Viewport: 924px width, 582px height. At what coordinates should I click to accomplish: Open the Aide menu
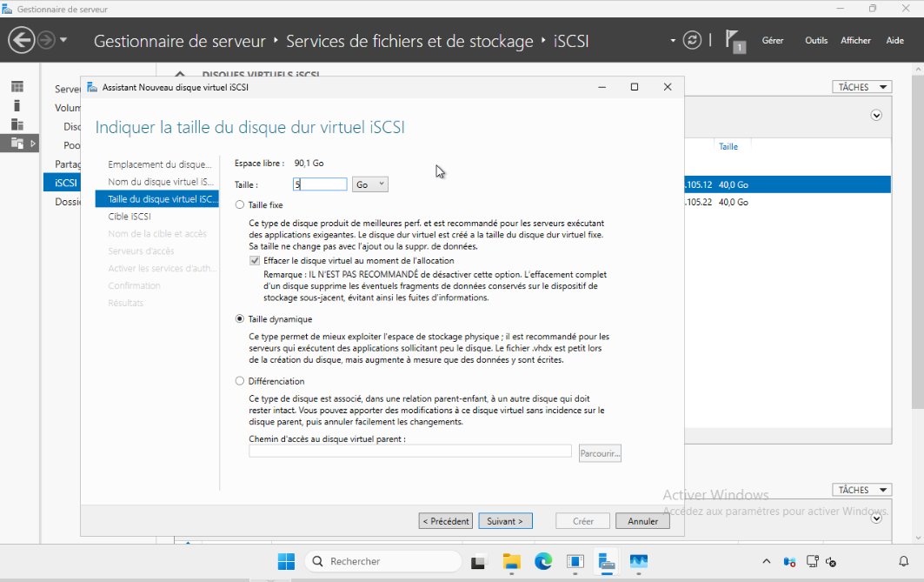(x=895, y=41)
